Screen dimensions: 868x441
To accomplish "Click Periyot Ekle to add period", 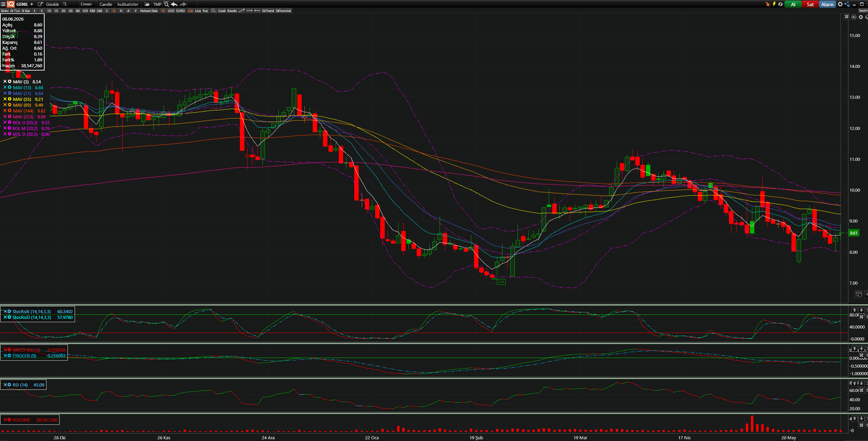I will (149, 11).
